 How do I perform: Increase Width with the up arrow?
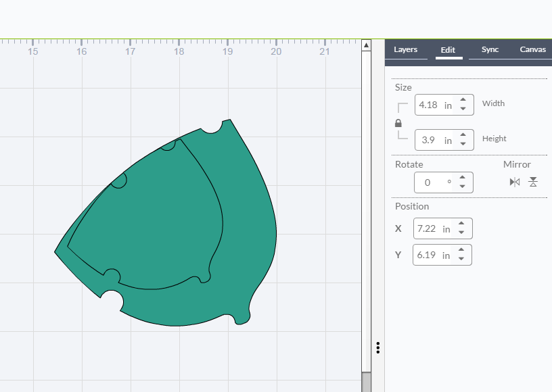tap(463, 101)
